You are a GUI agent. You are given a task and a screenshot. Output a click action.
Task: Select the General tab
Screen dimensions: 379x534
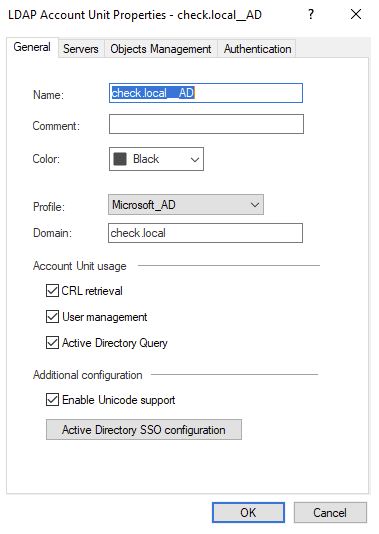point(32,47)
